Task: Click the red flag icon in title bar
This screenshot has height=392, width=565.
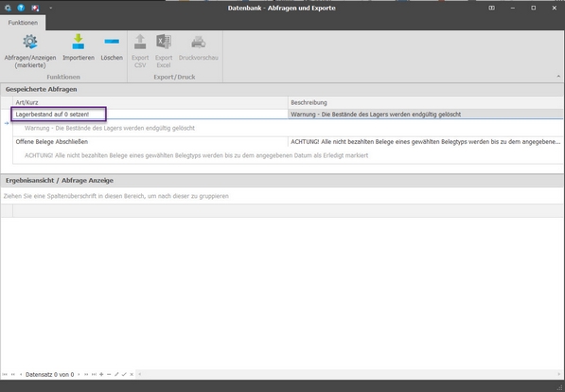Action: click(x=35, y=8)
